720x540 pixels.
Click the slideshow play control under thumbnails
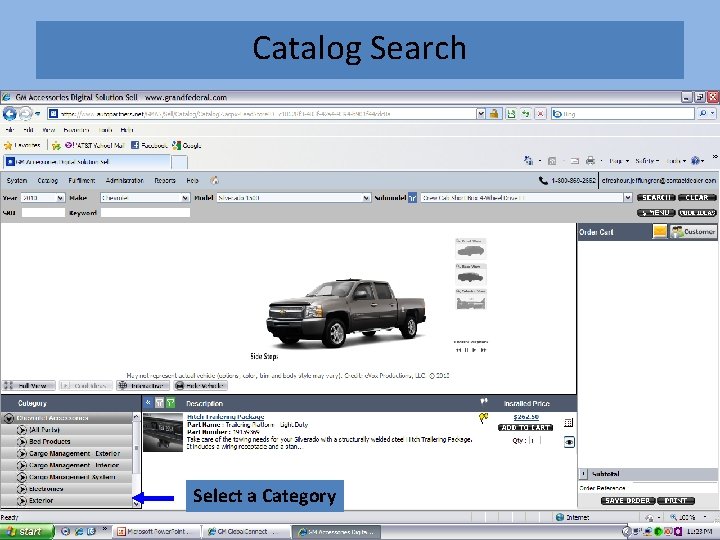(x=475, y=350)
